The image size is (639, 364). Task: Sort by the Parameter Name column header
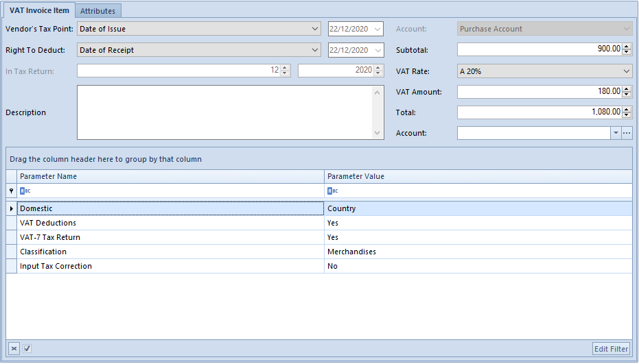point(170,176)
